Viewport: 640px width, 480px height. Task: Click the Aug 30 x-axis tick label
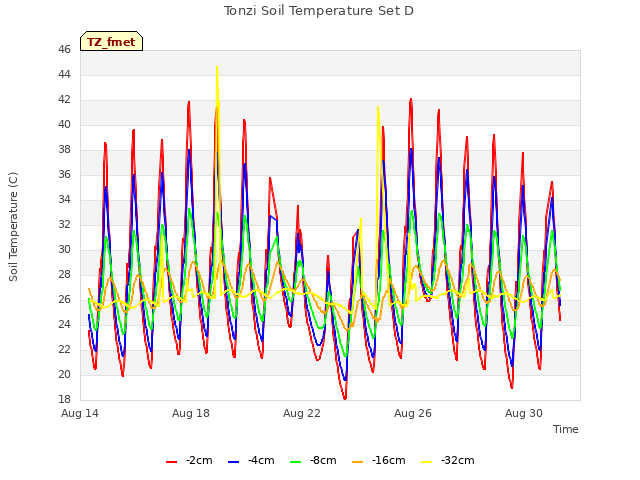point(524,413)
